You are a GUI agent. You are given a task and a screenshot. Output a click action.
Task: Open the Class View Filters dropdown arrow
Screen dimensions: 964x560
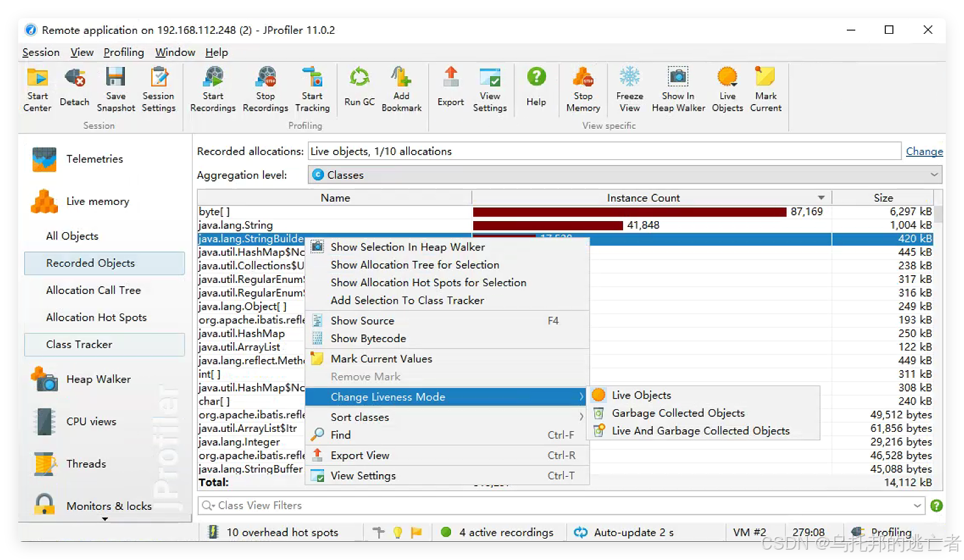[917, 505]
